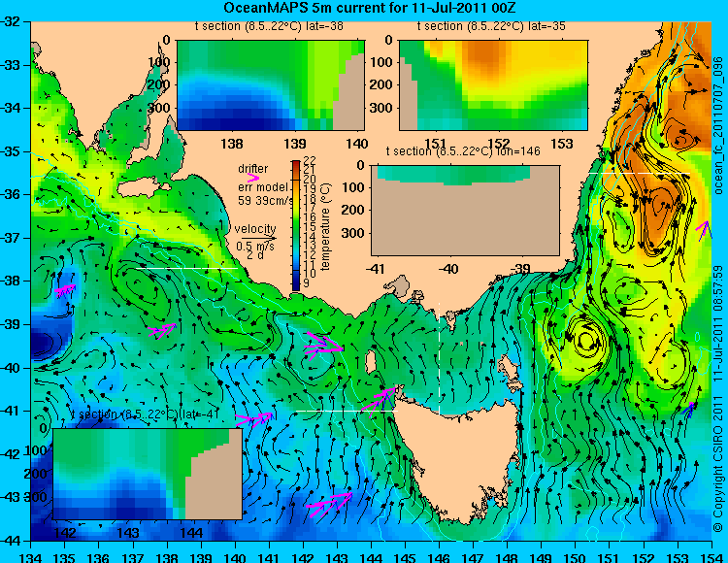
Task: Click the "143" tick under the lat=-41 inset
Action: pos(128,532)
